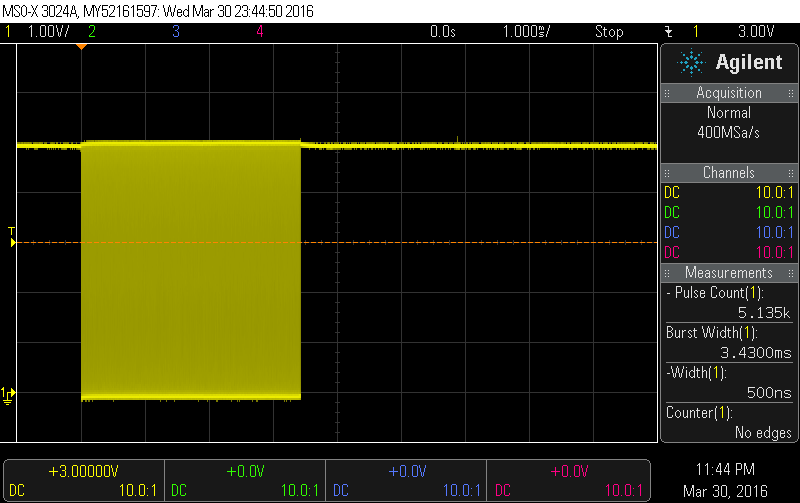Viewport: 800px width, 503px height.
Task: Click the channel 1 ground level marker
Action: (8, 393)
